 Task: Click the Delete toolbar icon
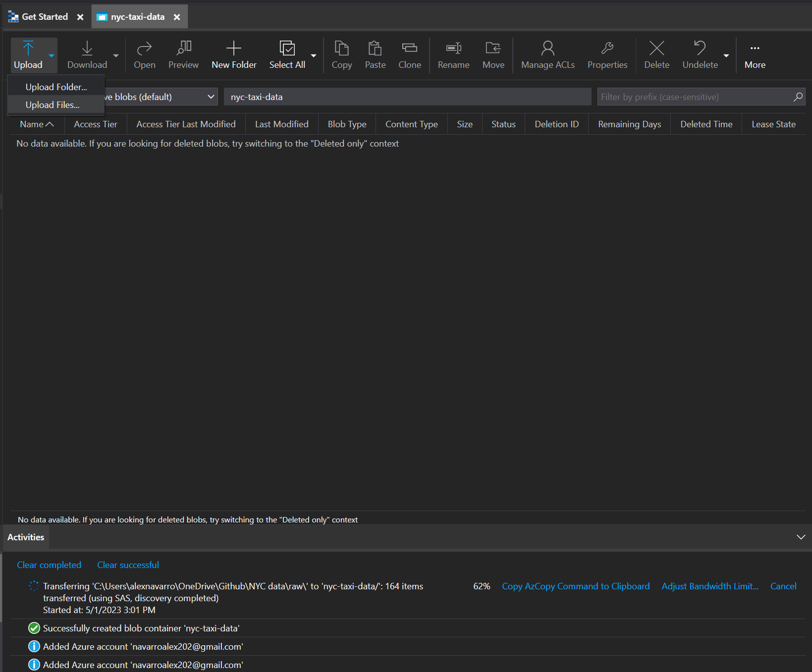pos(657,49)
